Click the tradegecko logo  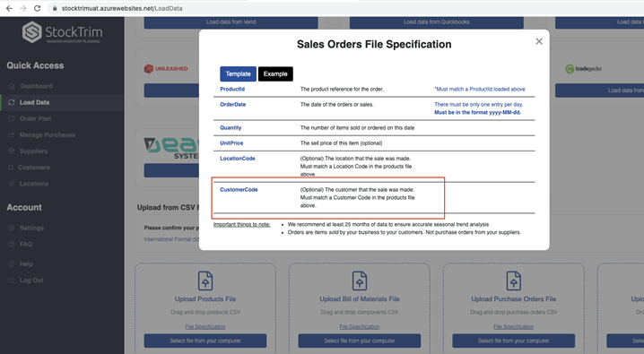(583, 69)
